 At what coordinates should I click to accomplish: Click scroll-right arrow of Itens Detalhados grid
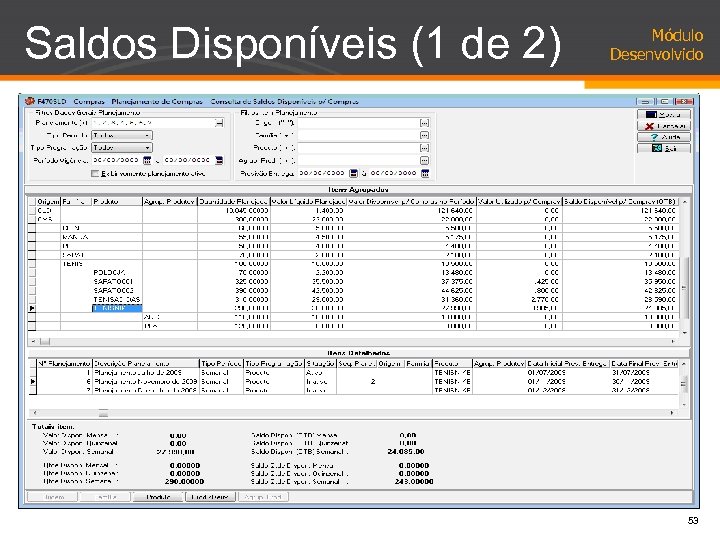coord(672,413)
